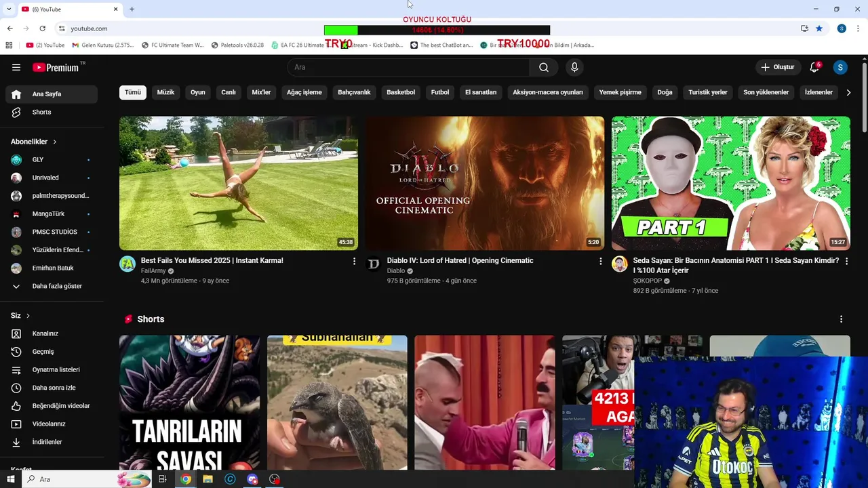
Task: Select the Oyun filter chip
Action: [x=197, y=92]
